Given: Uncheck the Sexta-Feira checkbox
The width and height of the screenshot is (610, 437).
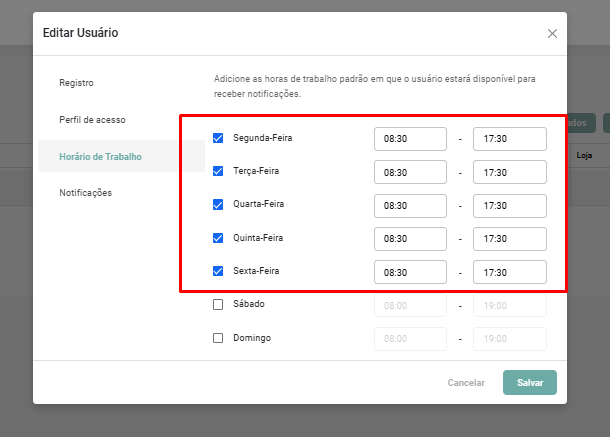Looking at the screenshot, I should (x=218, y=271).
